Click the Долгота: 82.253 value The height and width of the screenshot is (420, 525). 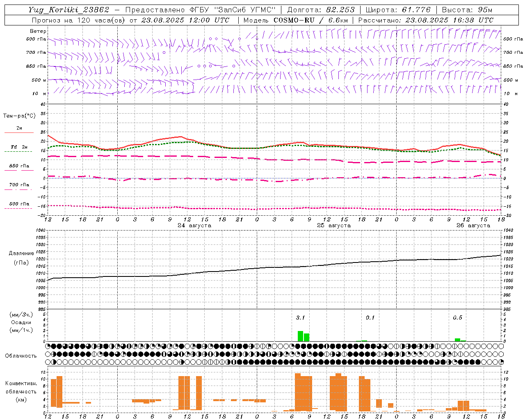pyautogui.click(x=321, y=10)
